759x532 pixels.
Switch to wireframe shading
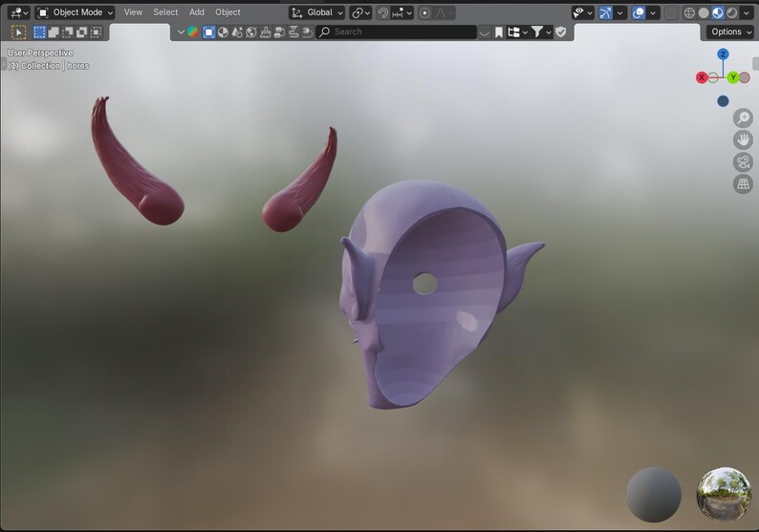[689, 12]
